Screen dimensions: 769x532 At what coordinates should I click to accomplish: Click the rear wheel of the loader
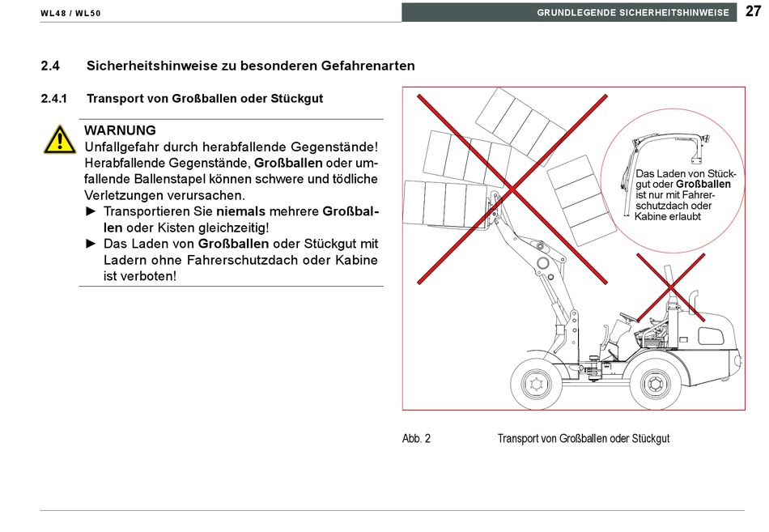click(x=654, y=384)
